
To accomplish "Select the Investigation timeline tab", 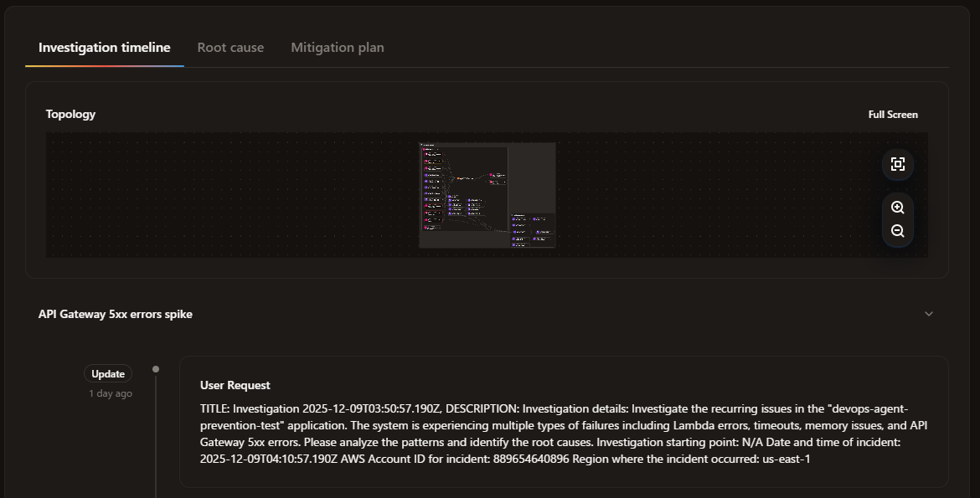I will pyautogui.click(x=103, y=47).
